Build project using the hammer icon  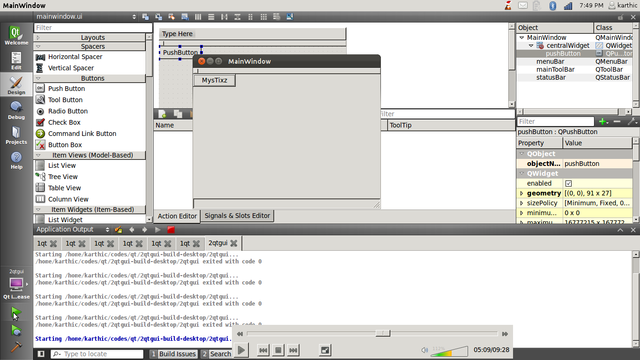tap(16, 347)
